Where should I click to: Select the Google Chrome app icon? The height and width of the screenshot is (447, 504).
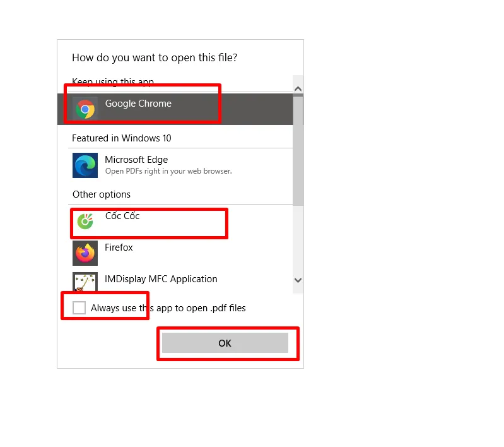pyautogui.click(x=85, y=109)
